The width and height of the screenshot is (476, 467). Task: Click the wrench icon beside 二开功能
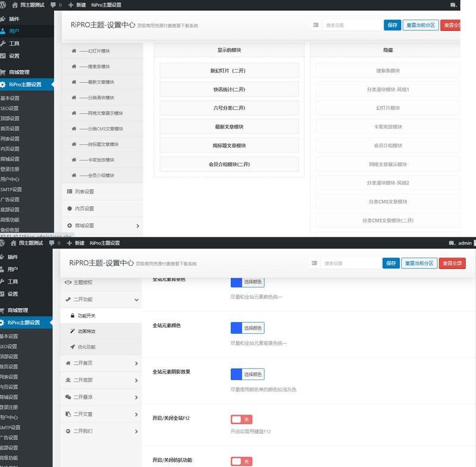[x=68, y=299]
